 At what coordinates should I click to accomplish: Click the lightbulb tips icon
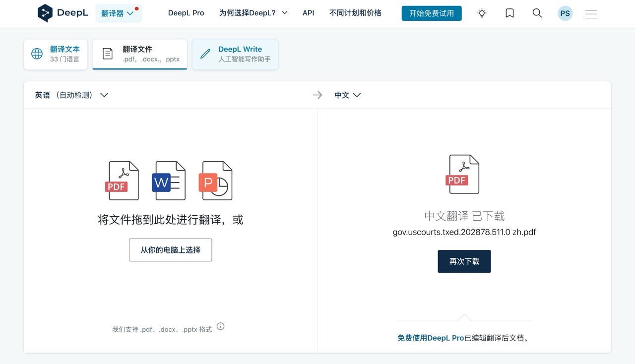coord(482,13)
